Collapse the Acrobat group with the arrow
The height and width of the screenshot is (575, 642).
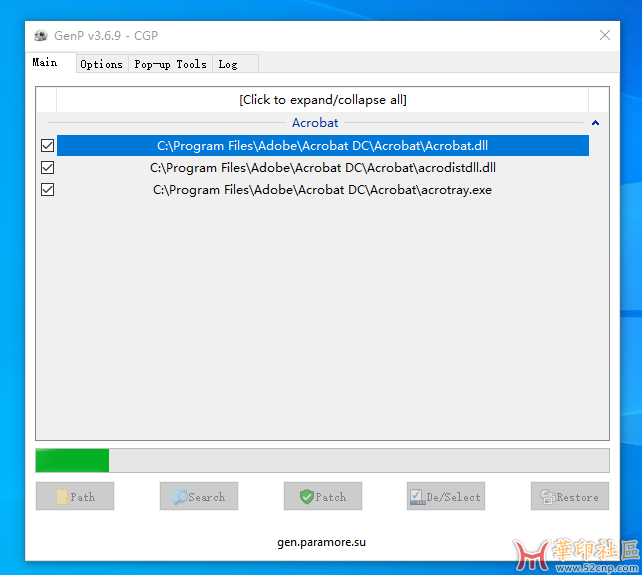(x=595, y=123)
